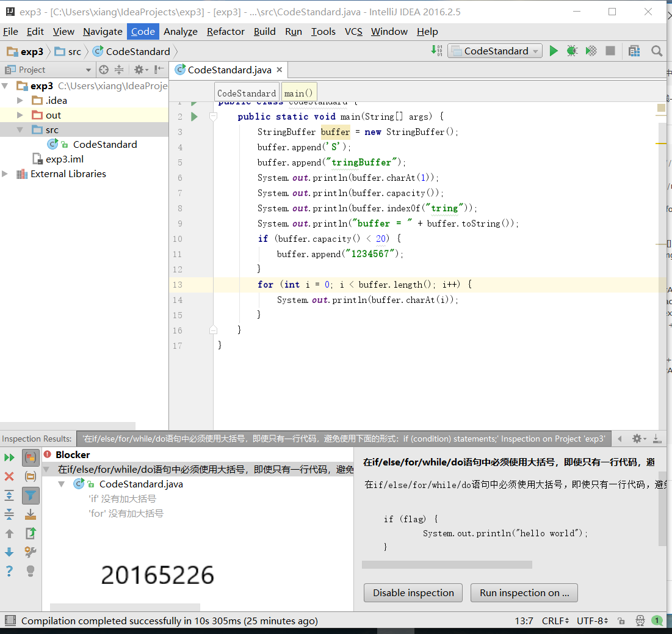
Task: Edit inspection settings wrench icon
Action: [x=31, y=552]
